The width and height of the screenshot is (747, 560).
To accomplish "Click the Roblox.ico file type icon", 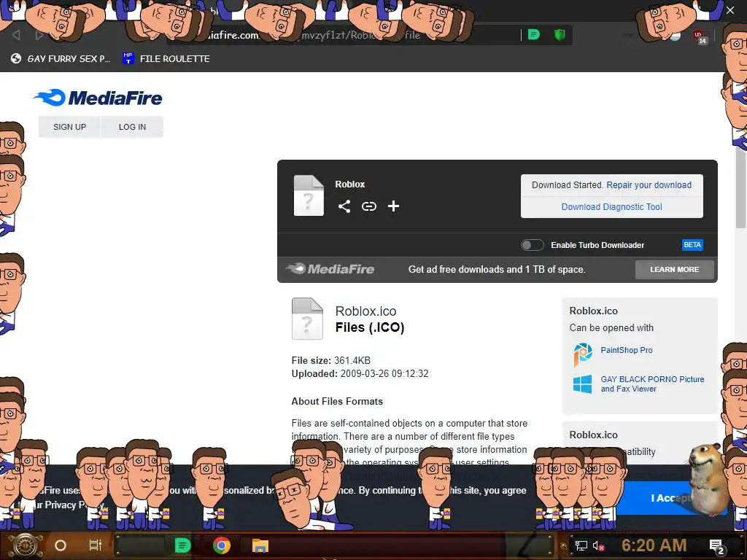I will pos(307,319).
